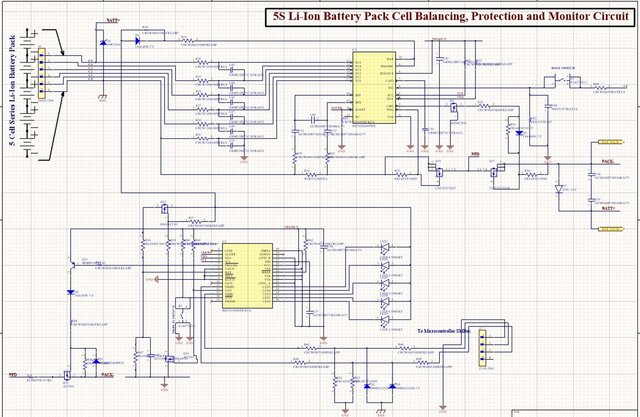
Task: Click the discharge MOSFET left of the PFD label
Action: point(438,170)
